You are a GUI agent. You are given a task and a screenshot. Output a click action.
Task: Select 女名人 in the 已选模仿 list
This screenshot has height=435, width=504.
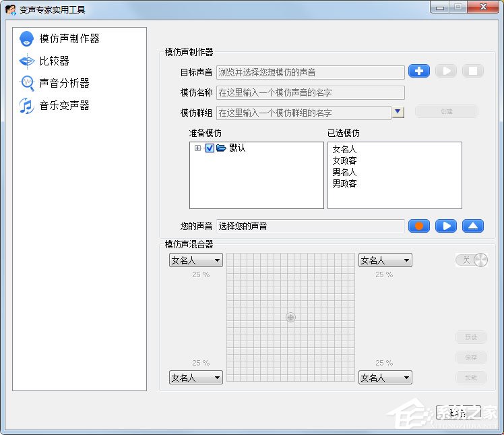point(344,149)
